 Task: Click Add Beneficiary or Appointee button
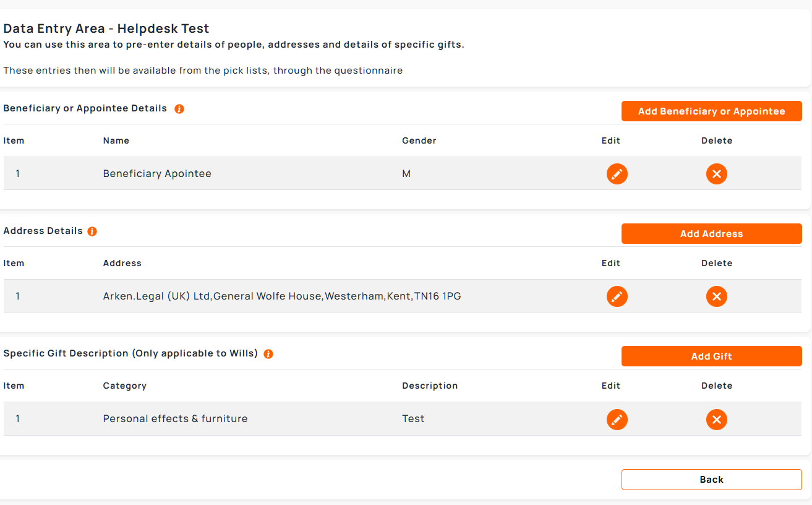(x=711, y=111)
